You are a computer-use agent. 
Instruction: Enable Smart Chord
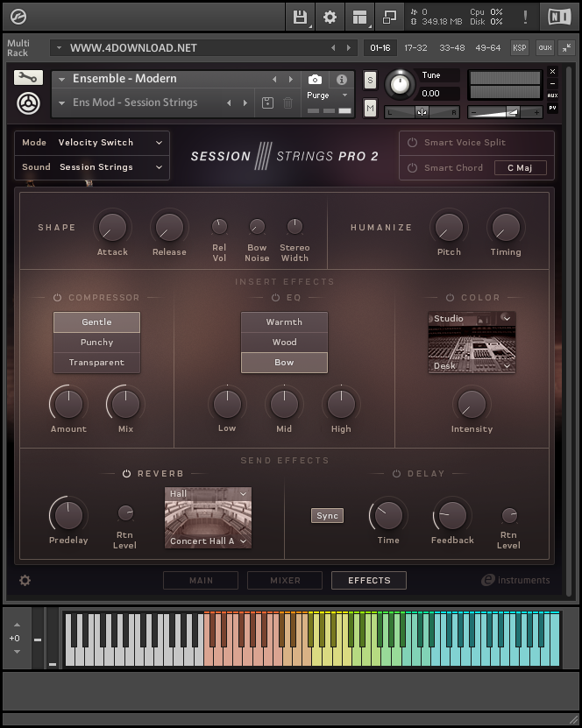click(412, 167)
